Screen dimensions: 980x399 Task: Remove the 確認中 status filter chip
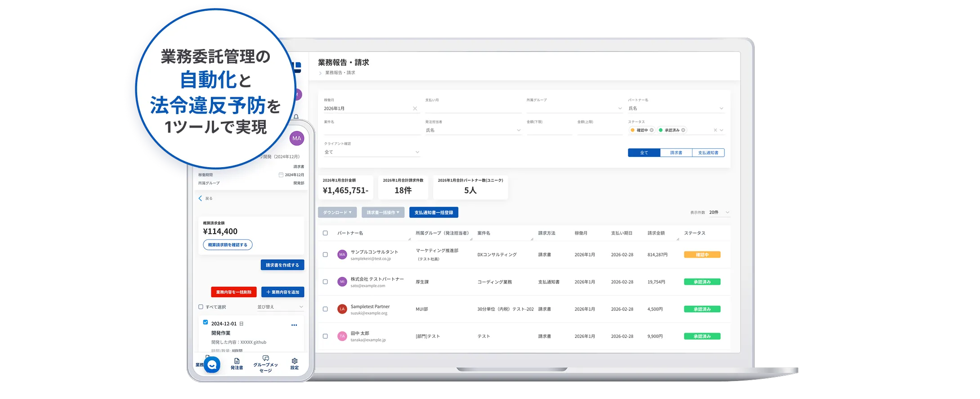coord(652,130)
